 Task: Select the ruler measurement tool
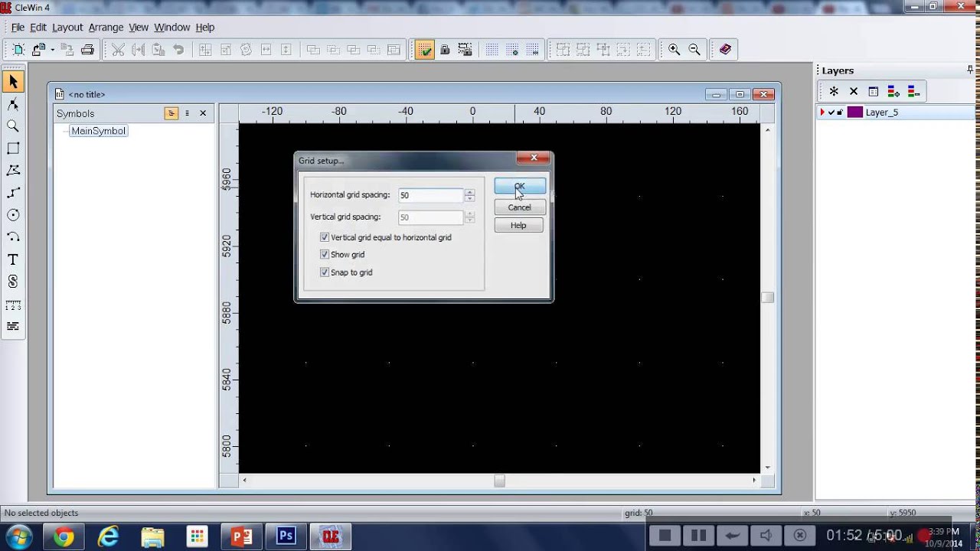tap(12, 305)
